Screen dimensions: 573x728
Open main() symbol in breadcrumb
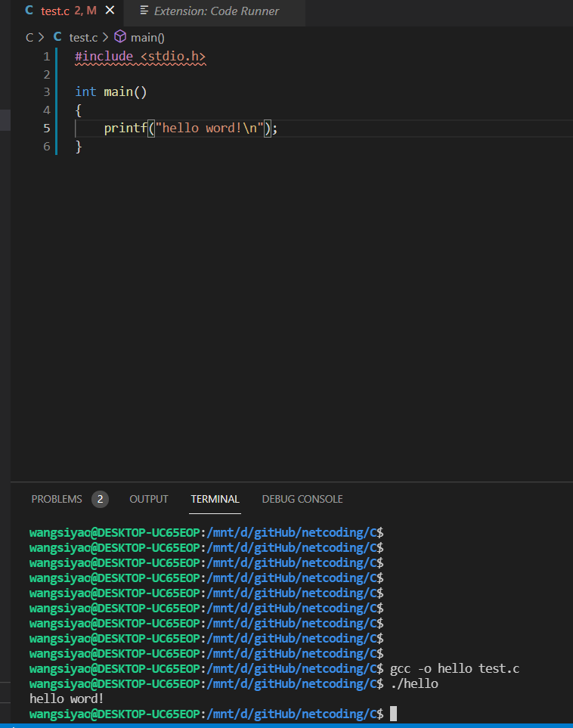click(x=147, y=38)
